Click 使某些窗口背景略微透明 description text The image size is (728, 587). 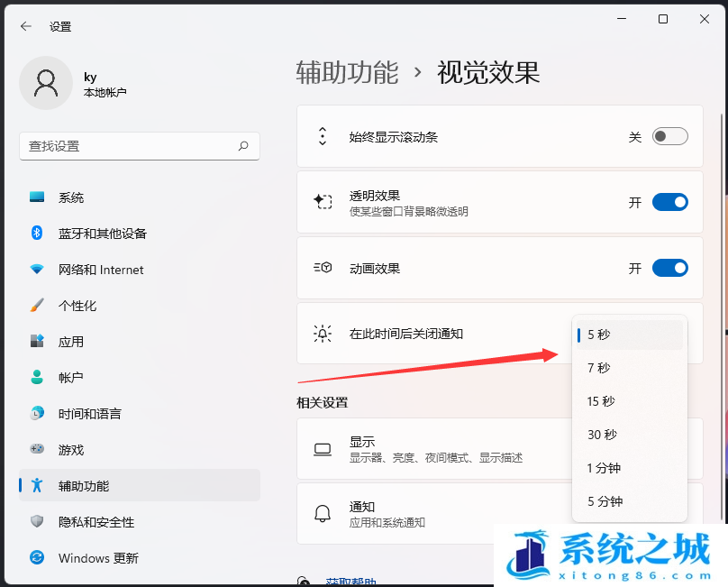pos(408,212)
